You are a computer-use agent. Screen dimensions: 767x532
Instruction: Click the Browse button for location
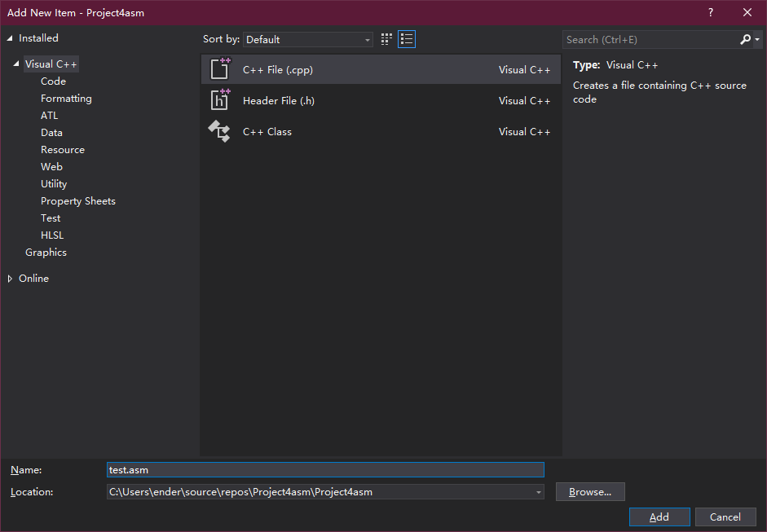click(589, 491)
